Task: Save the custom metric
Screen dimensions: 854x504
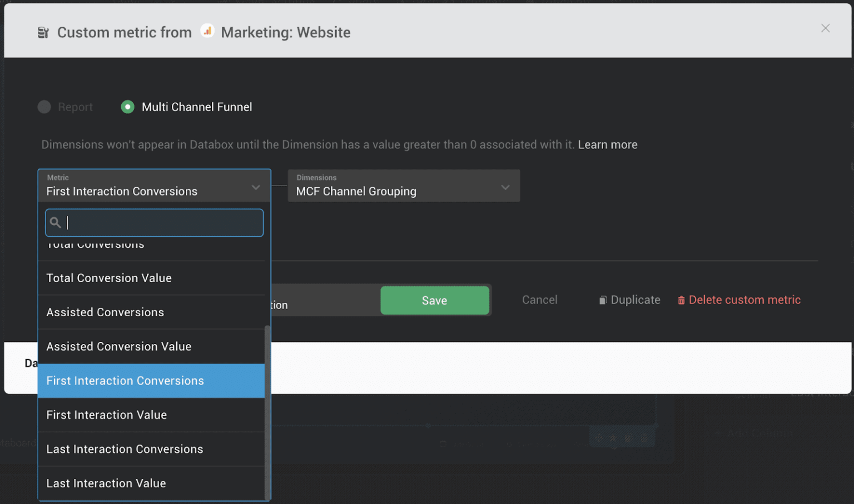Action: [x=435, y=300]
